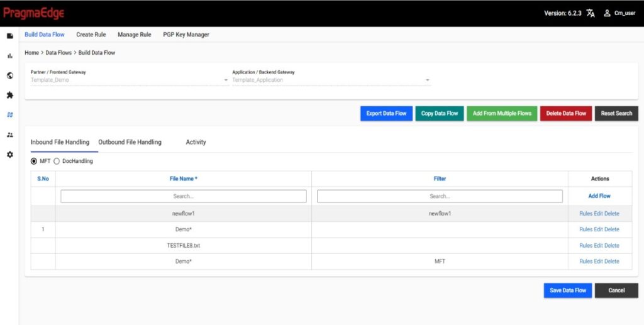Image resolution: width=644 pixels, height=325 pixels.
Task: Open the bar chart reports sidebar icon
Action: pos(9,56)
